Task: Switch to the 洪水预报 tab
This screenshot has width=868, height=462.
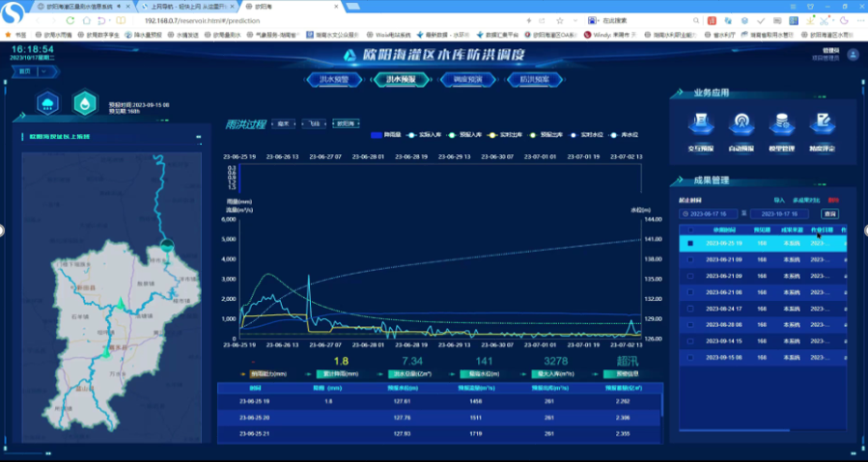Action: coord(401,79)
